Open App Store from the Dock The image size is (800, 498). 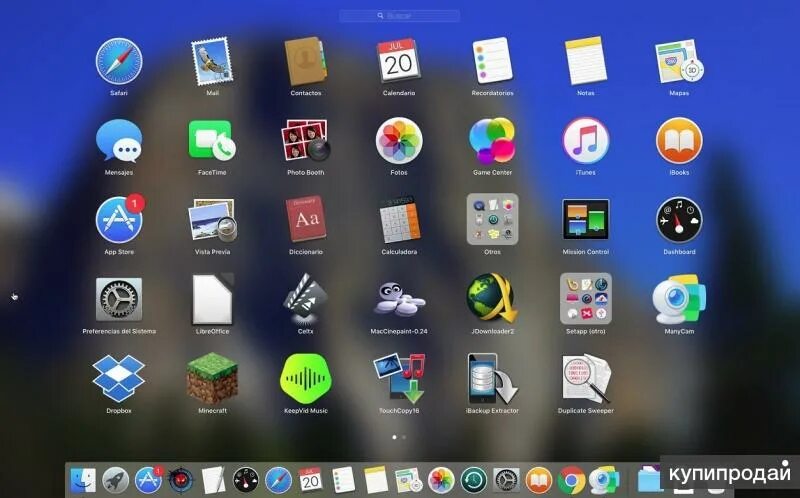[149, 480]
